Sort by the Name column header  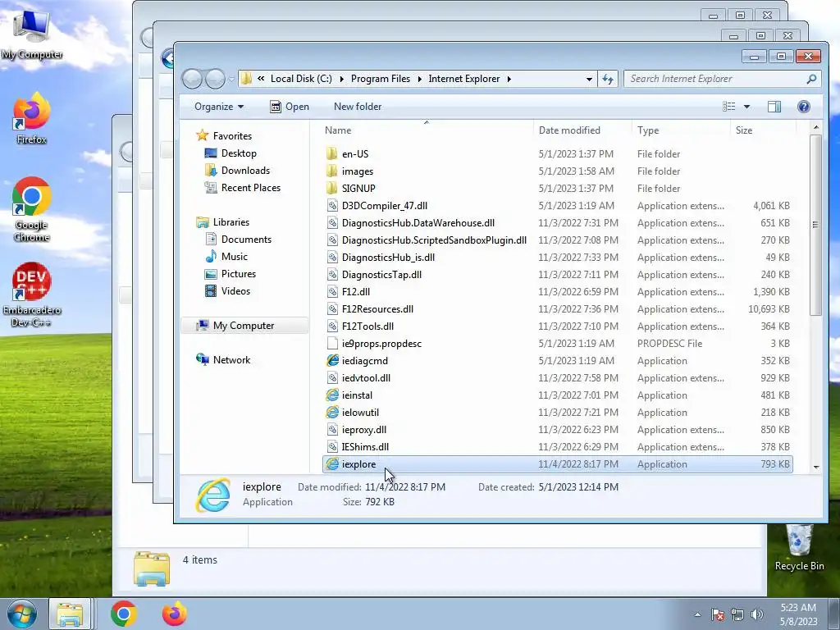(x=427, y=130)
